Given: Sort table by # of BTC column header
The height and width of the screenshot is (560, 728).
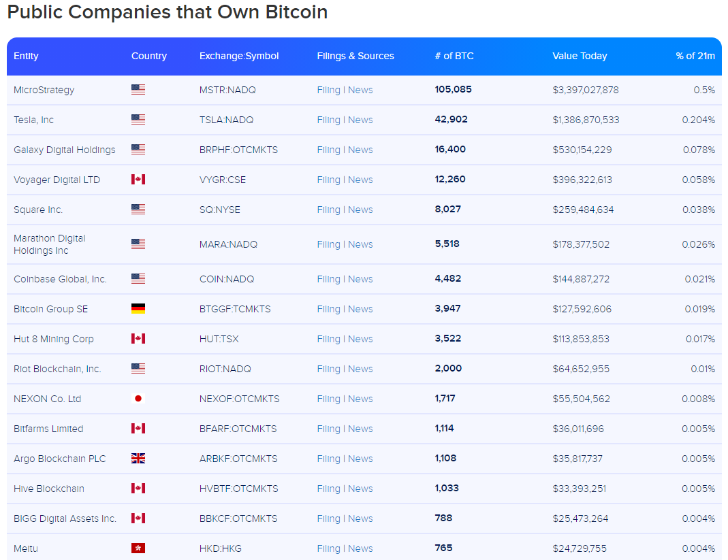Looking at the screenshot, I should click(454, 56).
